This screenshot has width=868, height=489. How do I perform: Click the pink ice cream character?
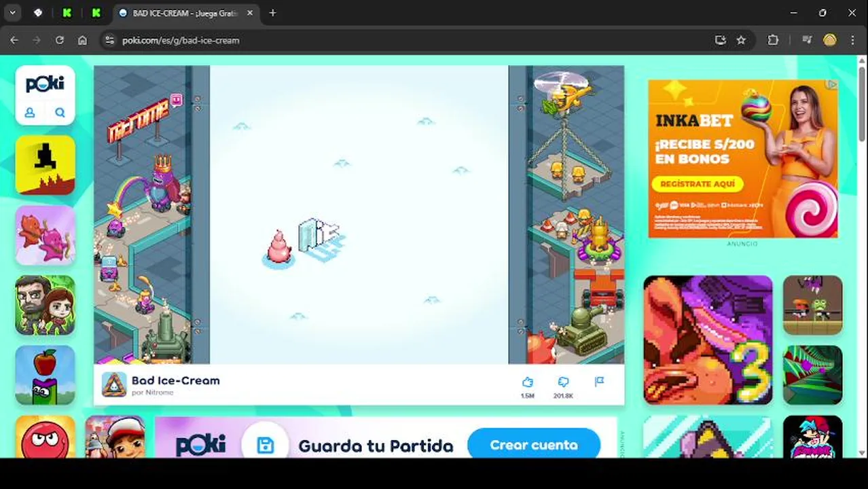278,247
